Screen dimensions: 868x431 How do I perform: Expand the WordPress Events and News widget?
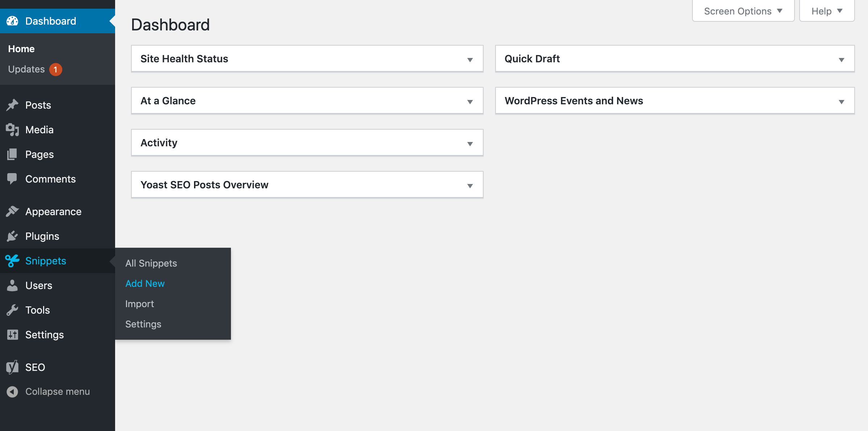(842, 101)
